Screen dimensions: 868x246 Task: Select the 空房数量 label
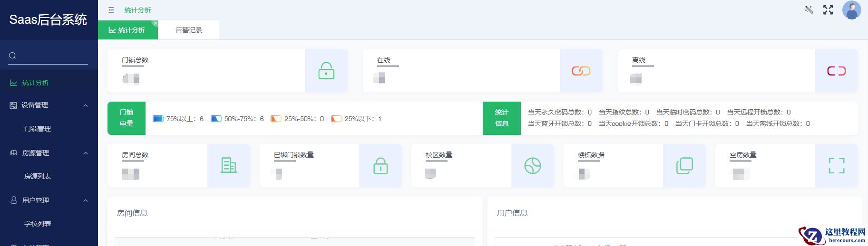[x=743, y=155]
